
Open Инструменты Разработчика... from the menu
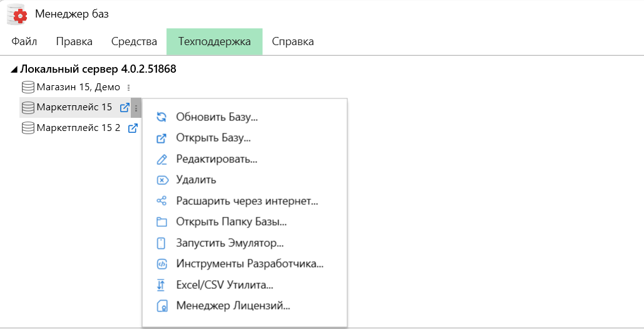point(245,264)
